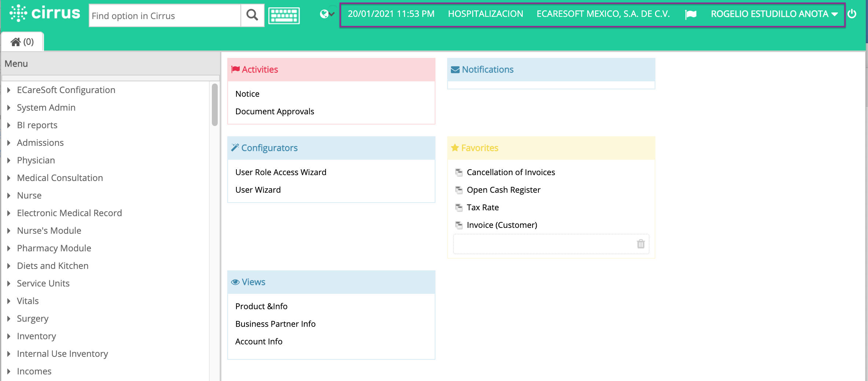Open Account Info view
The height and width of the screenshot is (381, 868).
tap(258, 341)
